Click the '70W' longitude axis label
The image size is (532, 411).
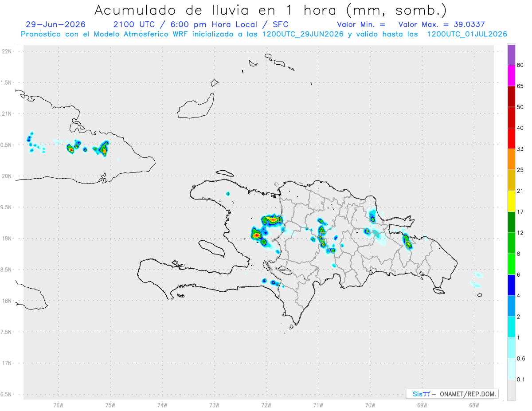pos(370,405)
